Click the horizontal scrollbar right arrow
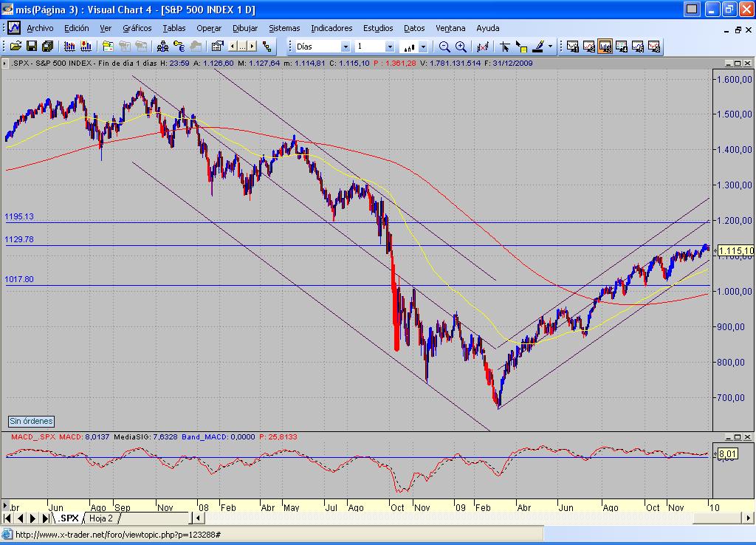Image resolution: width=756 pixels, height=545 pixels. [748, 518]
